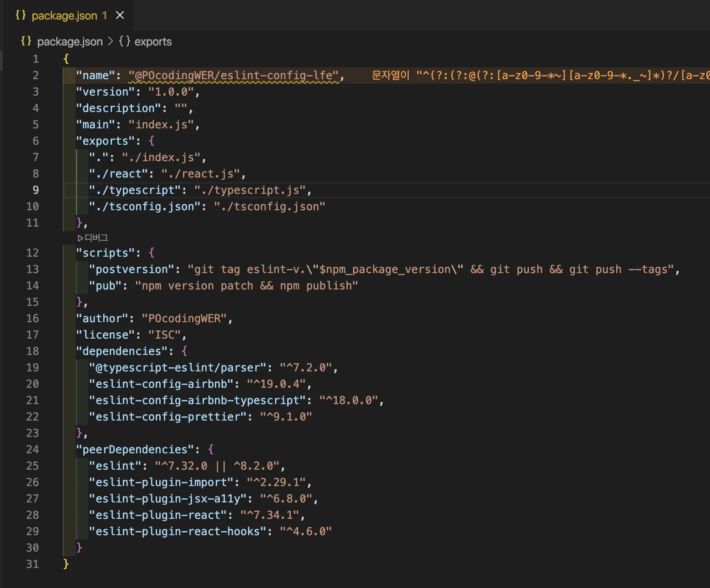This screenshot has width=710, height=588.
Task: Click the "eslint-config-prettier" key
Action: (x=168, y=416)
